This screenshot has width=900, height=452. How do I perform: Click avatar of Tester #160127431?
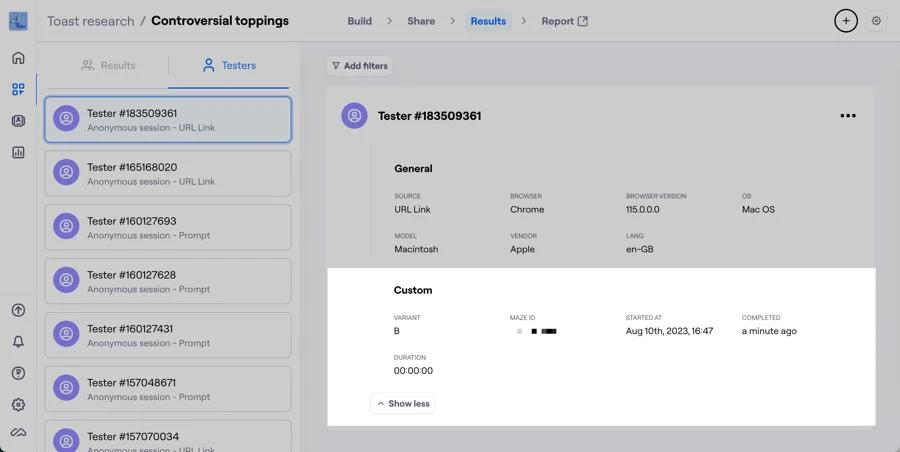pos(66,334)
